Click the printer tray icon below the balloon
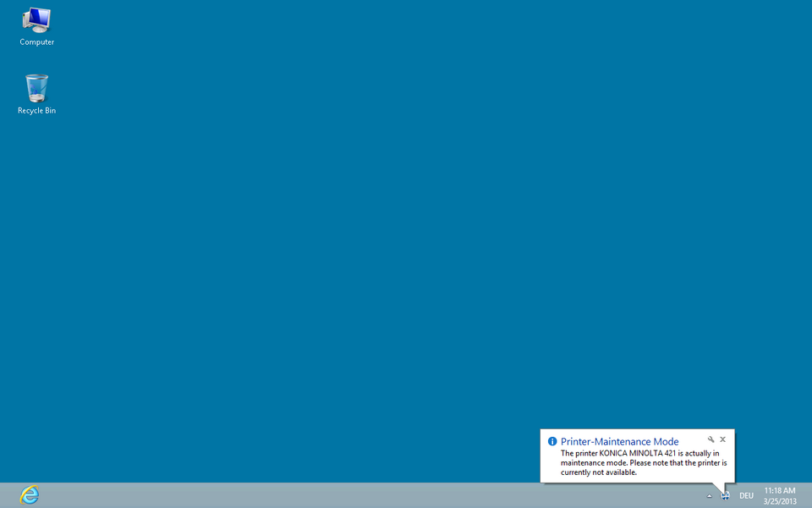Viewport: 812px width, 508px height. (x=725, y=495)
